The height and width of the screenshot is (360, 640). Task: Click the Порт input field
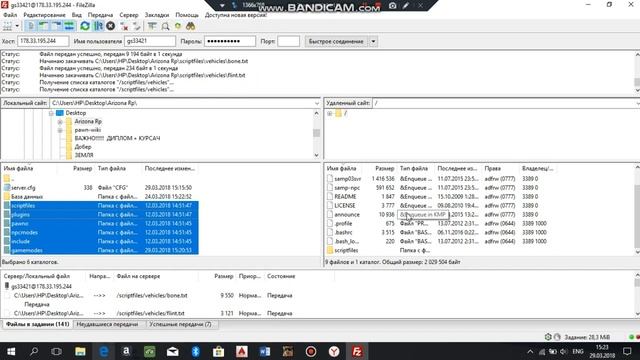point(288,41)
